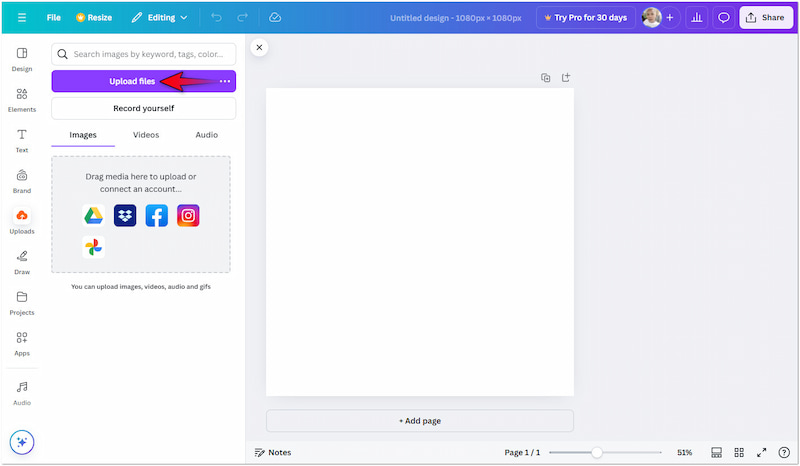Connect Google Drive account icon
Viewport: 800px width, 466px height.
tap(93, 215)
